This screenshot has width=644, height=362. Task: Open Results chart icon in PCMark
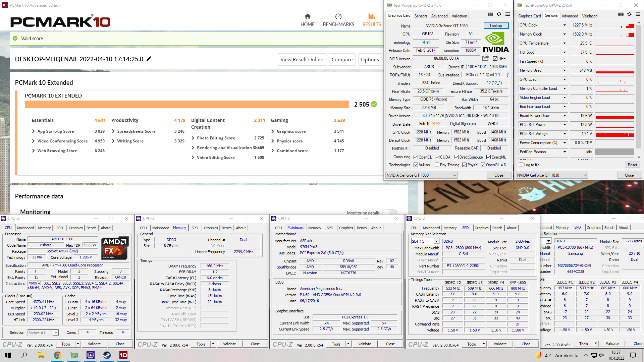pos(371,16)
